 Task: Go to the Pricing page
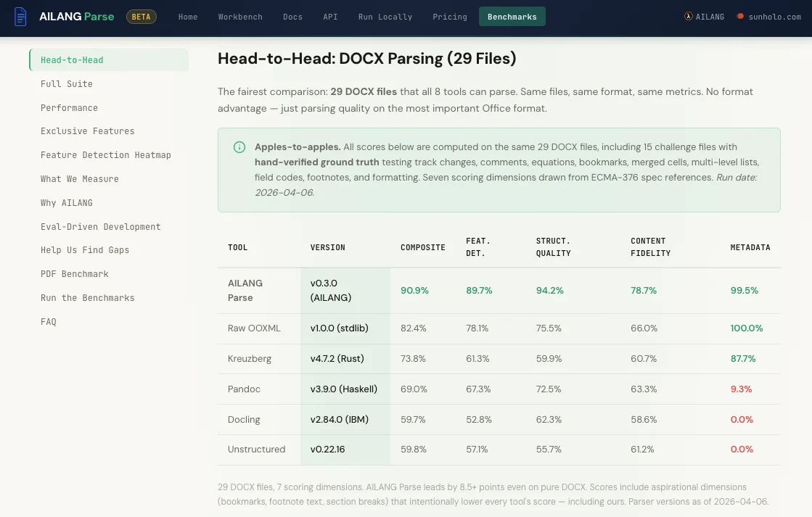450,17
